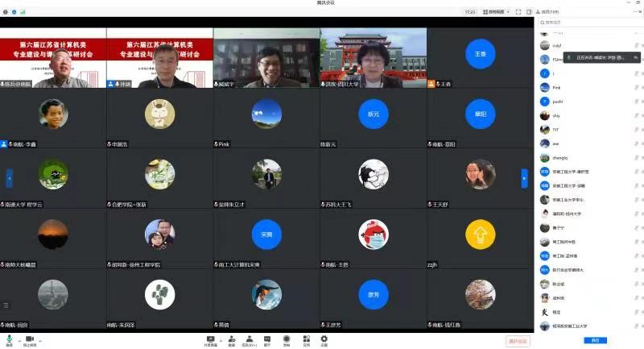
Task: Open the Settings gear in toolbar
Action: click(324, 339)
